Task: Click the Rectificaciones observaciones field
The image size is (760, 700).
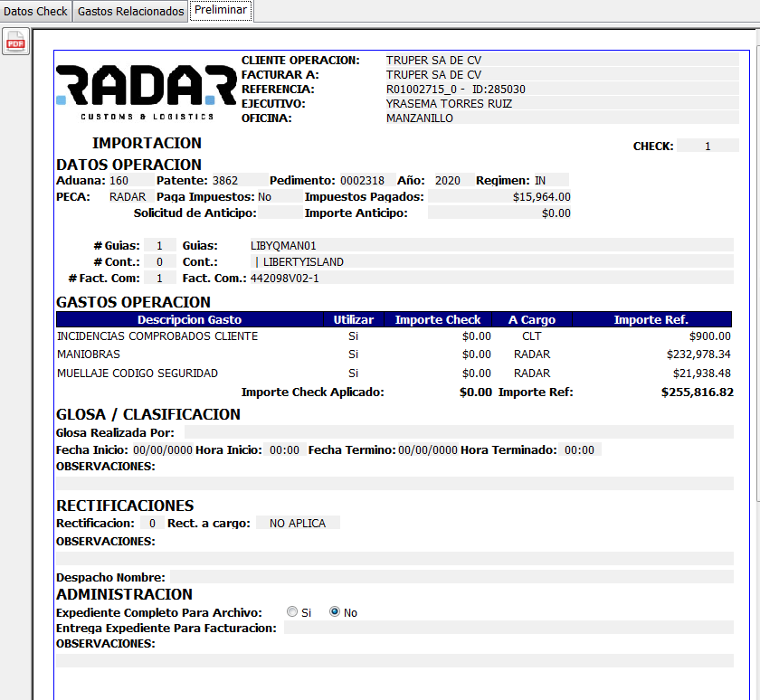Action: [394, 558]
